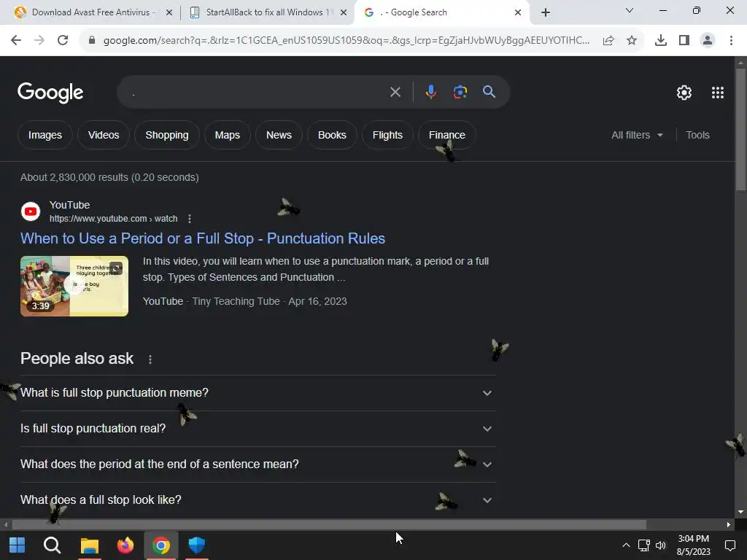Screen dimensions: 747x560
Task: Click "Tiny Teaching Tube" channel text
Action: tap(236, 301)
